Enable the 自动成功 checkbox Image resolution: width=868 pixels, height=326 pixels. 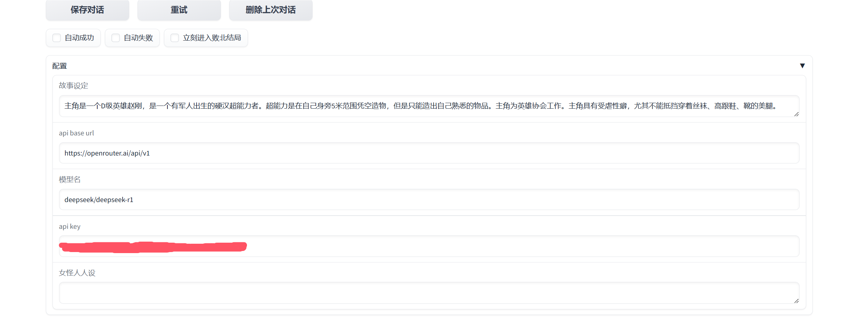pyautogui.click(x=57, y=38)
